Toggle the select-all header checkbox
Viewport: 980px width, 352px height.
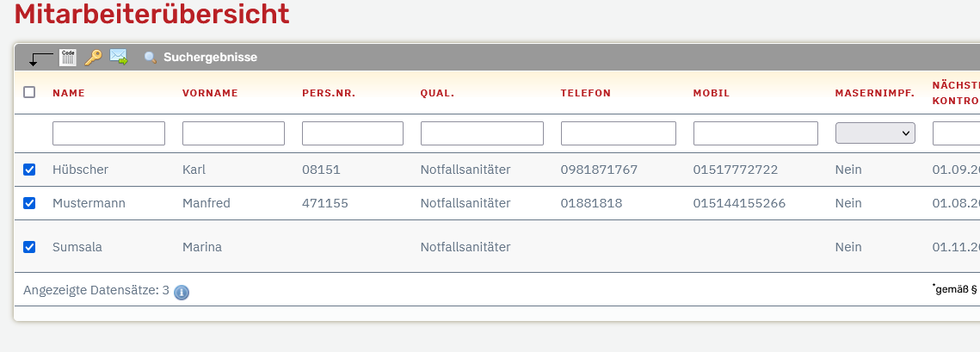click(x=29, y=92)
